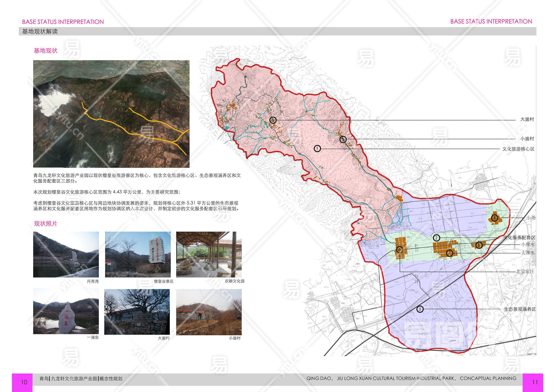Click the 现状照片 section heading
This screenshot has width=555, height=392.
click(x=46, y=224)
